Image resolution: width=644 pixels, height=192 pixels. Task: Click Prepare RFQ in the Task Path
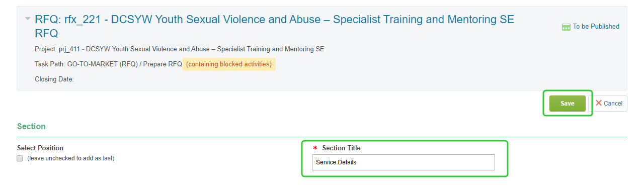tap(163, 64)
